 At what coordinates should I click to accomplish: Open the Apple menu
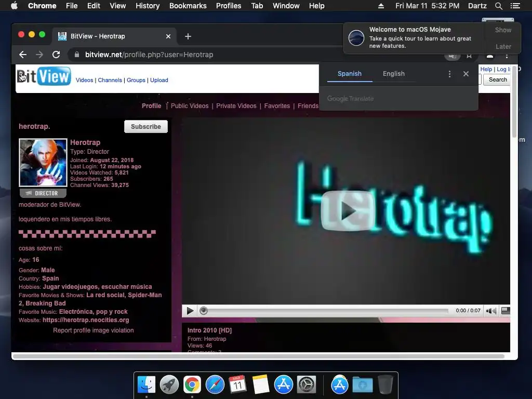(14, 6)
